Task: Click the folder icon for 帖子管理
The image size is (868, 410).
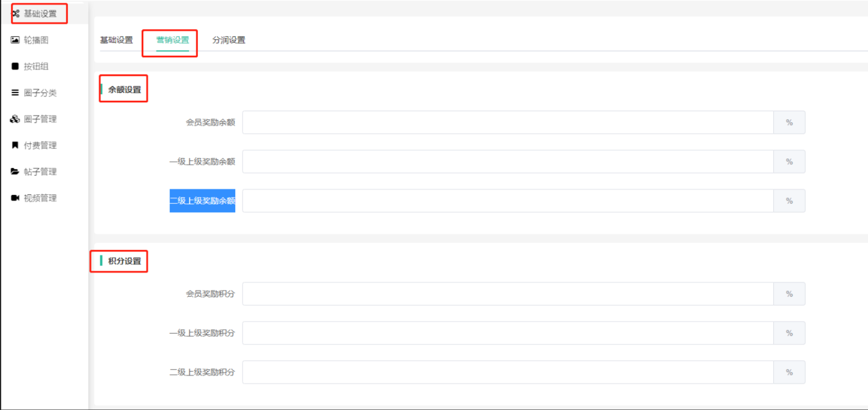Action: click(15, 172)
